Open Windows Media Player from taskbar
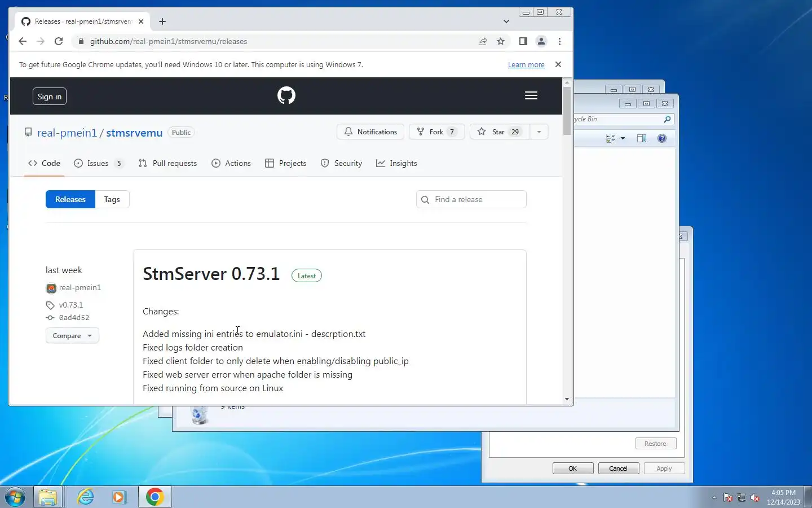This screenshot has width=812, height=508. coord(119,497)
